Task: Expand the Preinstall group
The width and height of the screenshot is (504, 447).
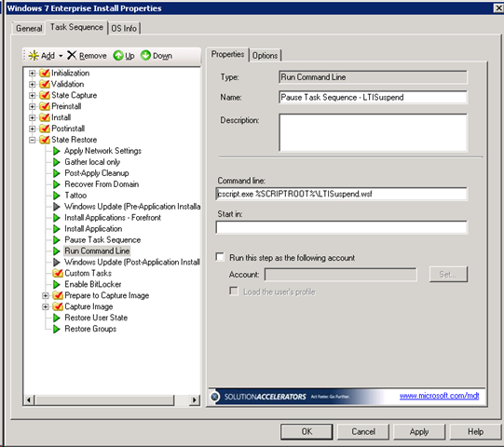Action: tap(33, 107)
